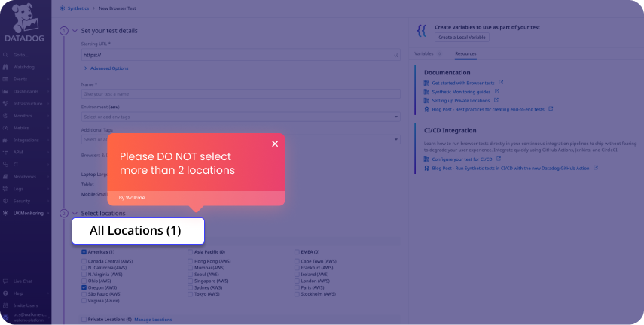The width and height of the screenshot is (644, 325).
Task: Click the Live Chat icon
Action: coord(6,281)
